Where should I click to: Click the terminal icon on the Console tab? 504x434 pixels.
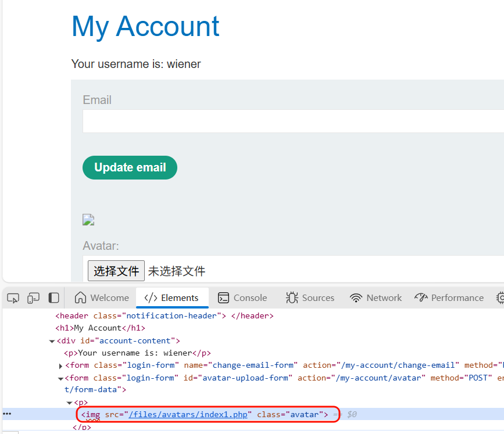pos(223,298)
